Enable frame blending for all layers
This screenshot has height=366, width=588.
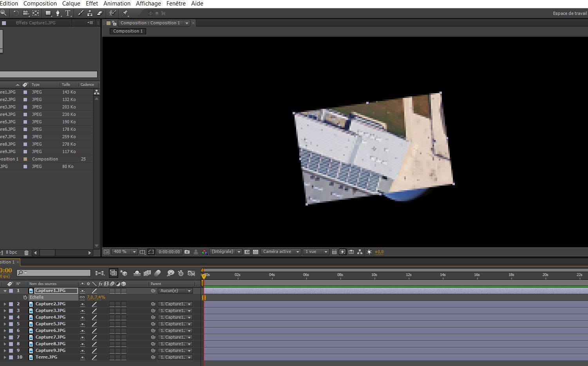[x=147, y=273]
